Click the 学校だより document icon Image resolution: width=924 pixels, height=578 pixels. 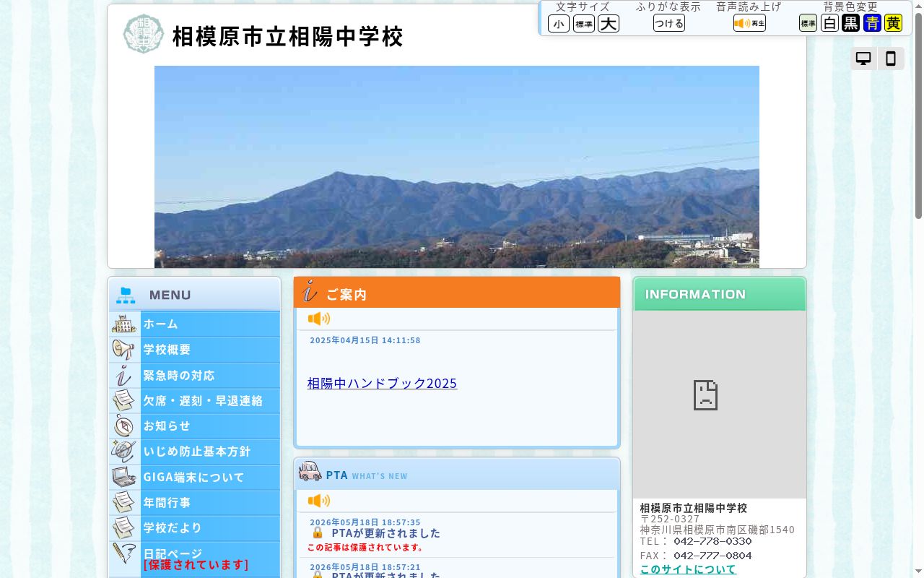click(x=124, y=527)
